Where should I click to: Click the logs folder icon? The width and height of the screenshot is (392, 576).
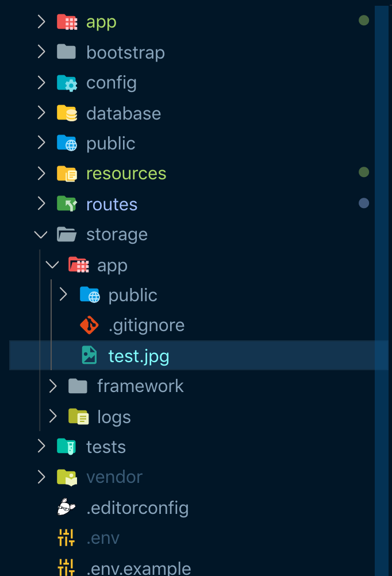[x=78, y=417]
